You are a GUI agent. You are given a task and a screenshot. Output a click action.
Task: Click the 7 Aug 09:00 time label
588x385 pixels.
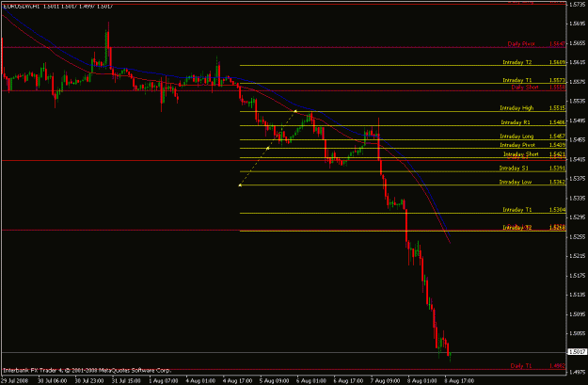coord(386,381)
